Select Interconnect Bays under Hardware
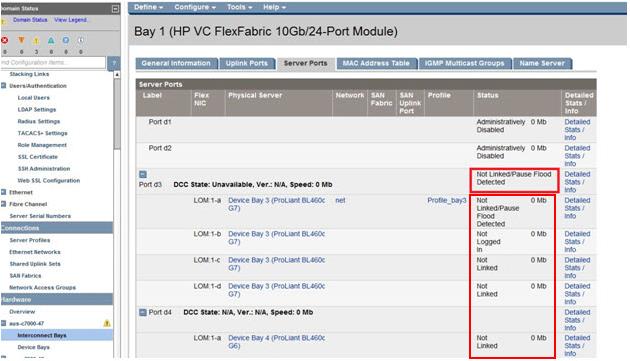Image resolution: width=630 pixels, height=361 pixels. point(42,335)
